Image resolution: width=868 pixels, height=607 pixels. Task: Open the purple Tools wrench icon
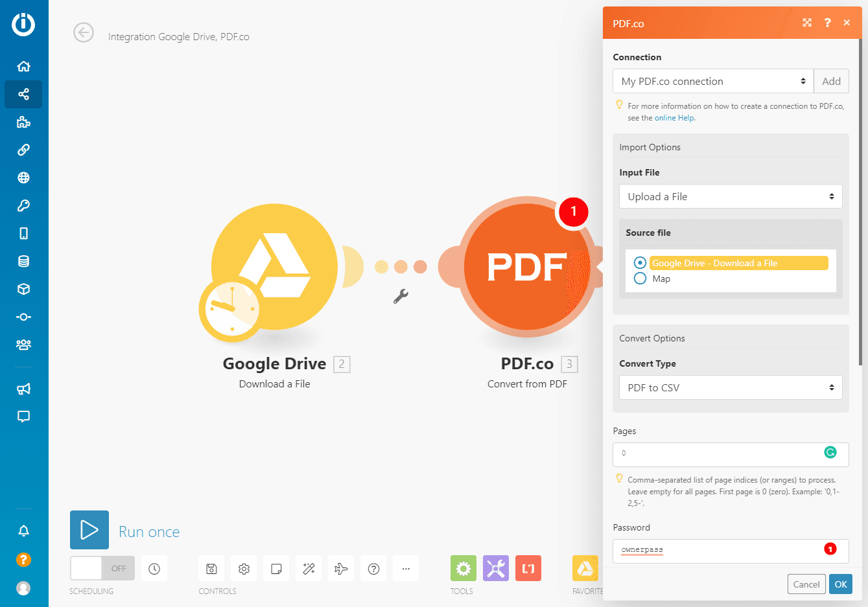click(496, 569)
